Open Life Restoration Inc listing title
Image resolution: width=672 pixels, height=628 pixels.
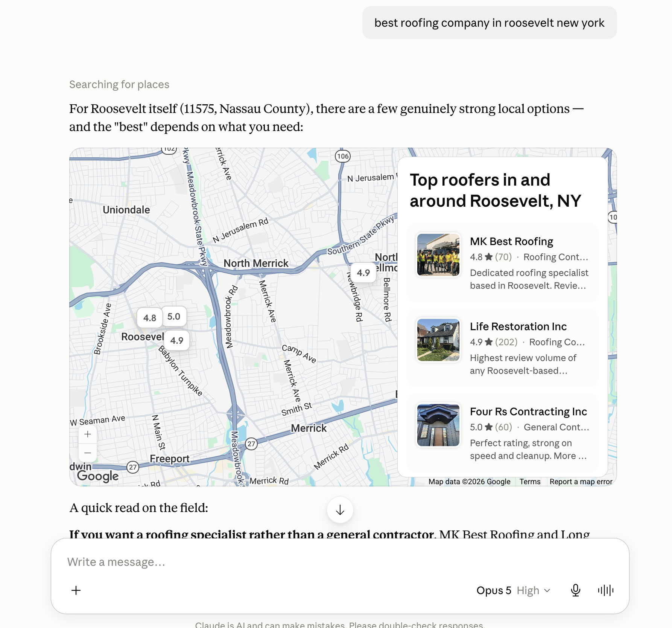[x=518, y=326]
